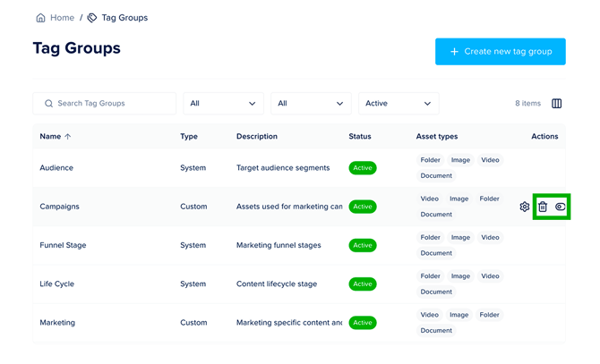This screenshot has width=600, height=364.
Task: Toggle the Campaigns tag group active switch
Action: pyautogui.click(x=560, y=207)
